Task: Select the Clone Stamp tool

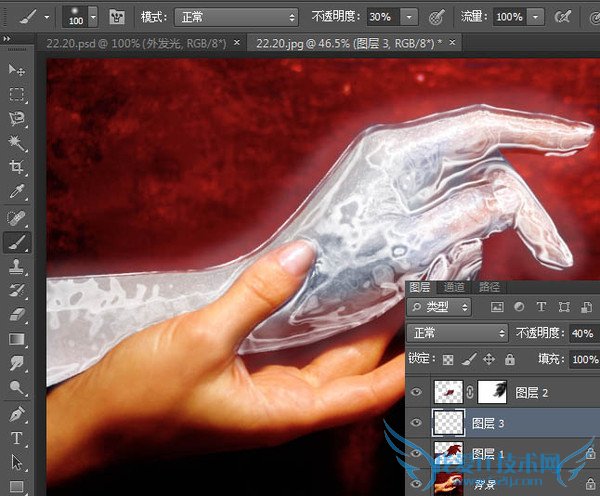Action: pyautogui.click(x=17, y=266)
